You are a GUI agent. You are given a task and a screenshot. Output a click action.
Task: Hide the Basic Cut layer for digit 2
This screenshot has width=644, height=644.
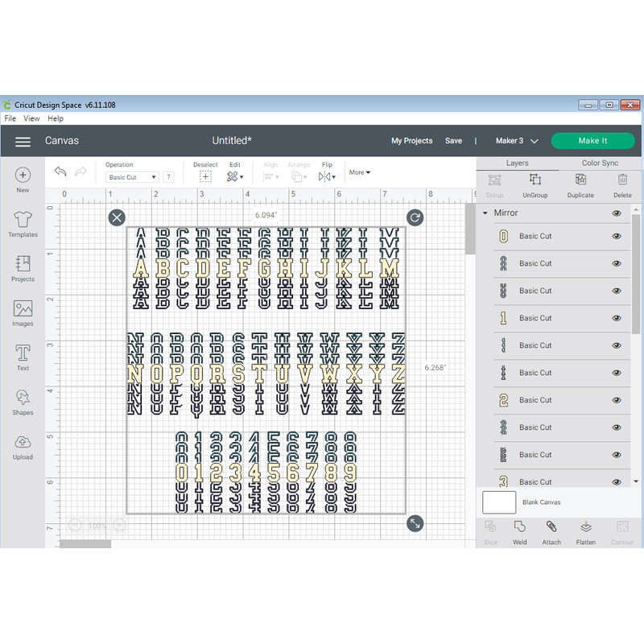617,400
